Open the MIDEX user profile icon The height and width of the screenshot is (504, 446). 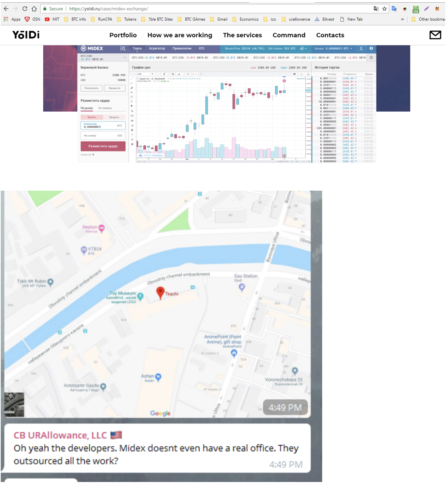pos(371,49)
